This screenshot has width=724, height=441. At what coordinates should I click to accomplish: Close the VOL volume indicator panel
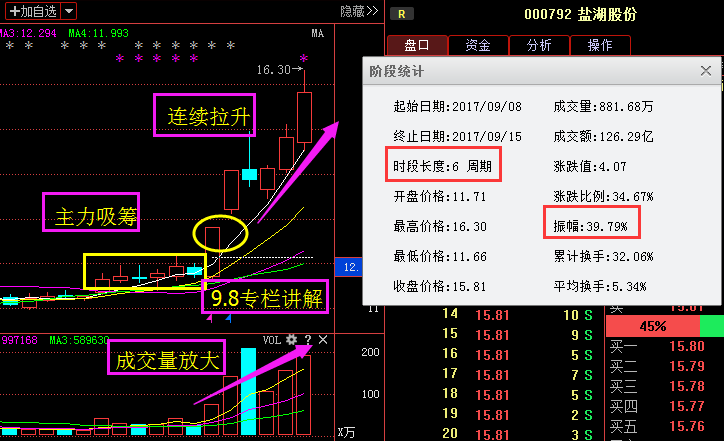click(x=322, y=340)
